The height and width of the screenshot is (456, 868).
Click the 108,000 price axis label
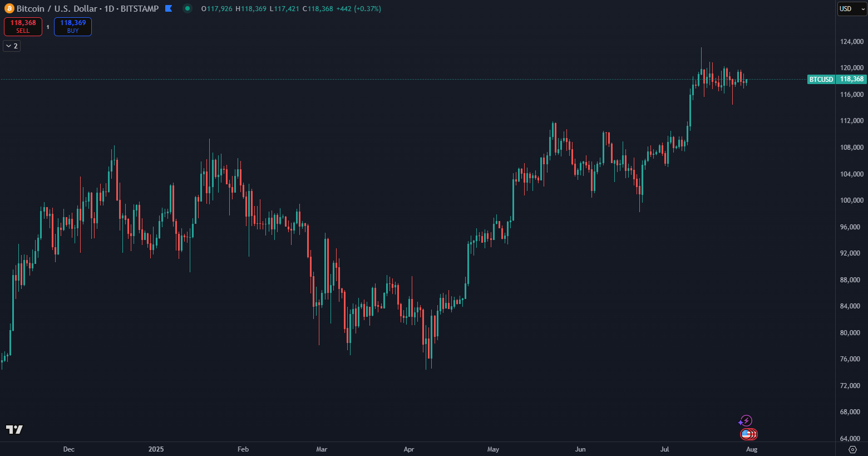pyautogui.click(x=852, y=148)
